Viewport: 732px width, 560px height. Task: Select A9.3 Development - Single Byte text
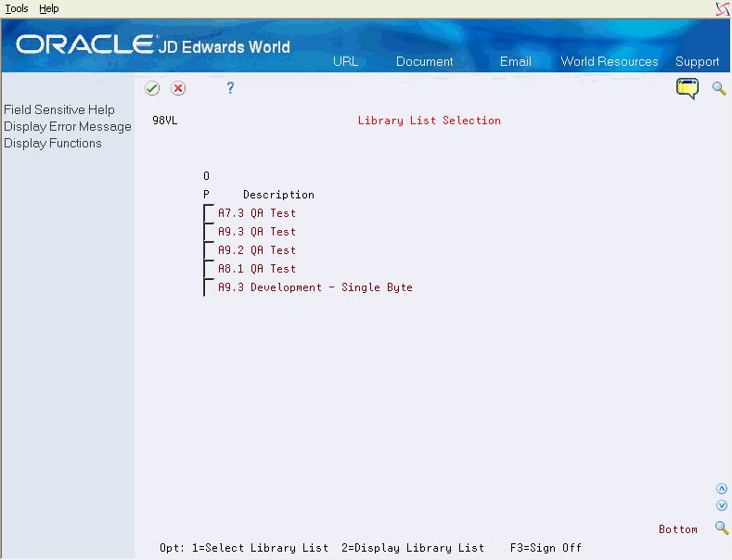coord(315,288)
